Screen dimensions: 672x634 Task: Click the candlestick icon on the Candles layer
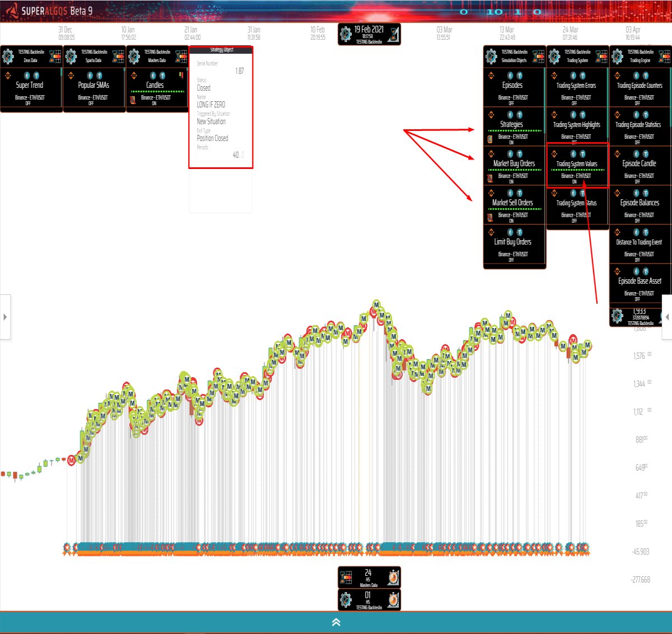pyautogui.click(x=181, y=74)
